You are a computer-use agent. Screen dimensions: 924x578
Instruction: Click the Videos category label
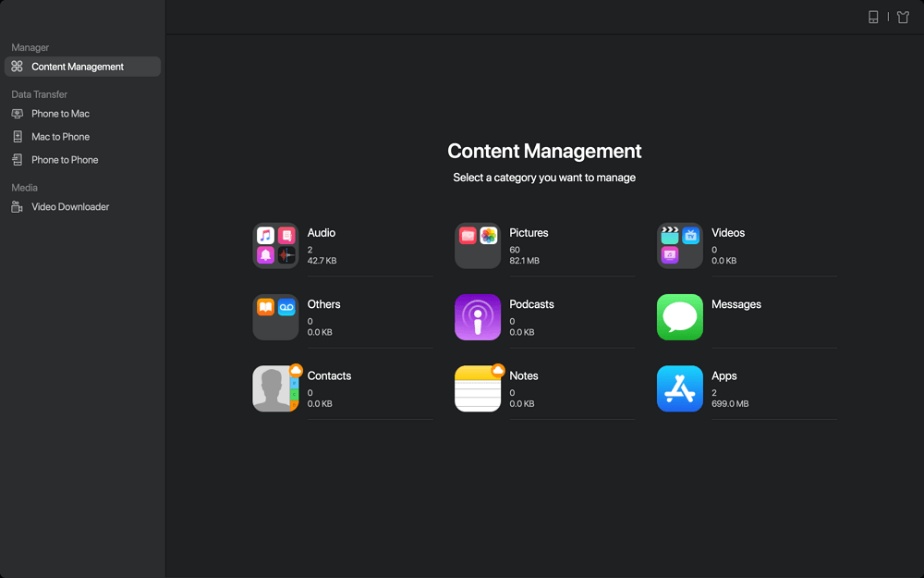[728, 233]
